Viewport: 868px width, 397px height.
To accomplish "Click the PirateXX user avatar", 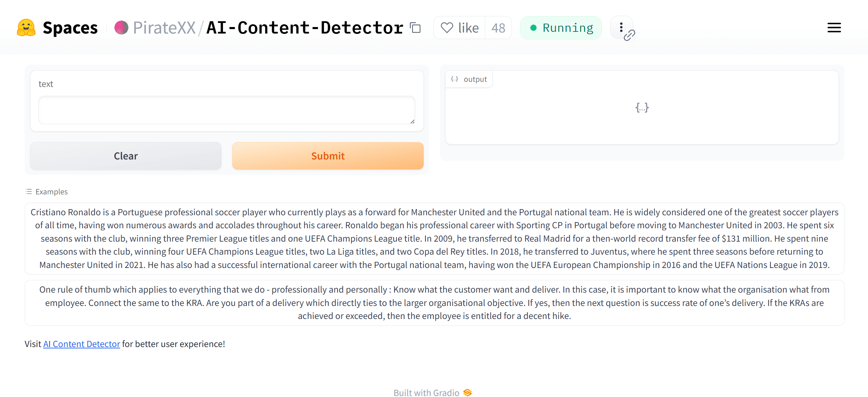I will coord(121,28).
